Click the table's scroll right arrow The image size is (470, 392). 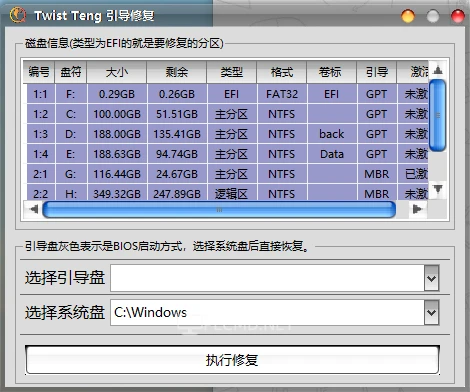[x=417, y=209]
